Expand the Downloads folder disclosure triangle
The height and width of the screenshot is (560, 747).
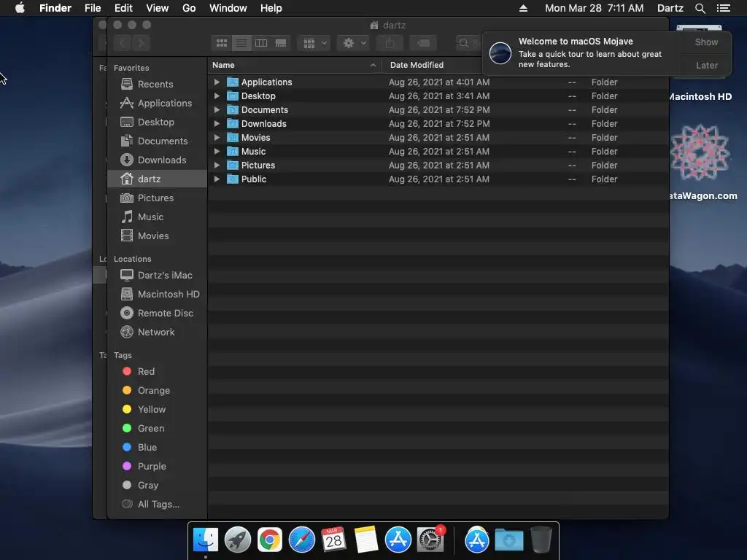(x=217, y=123)
